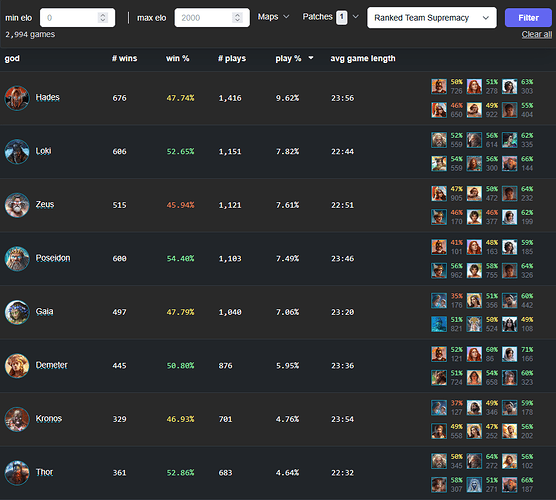Sort table by # plays column
The image size is (556, 500).
[232, 59]
